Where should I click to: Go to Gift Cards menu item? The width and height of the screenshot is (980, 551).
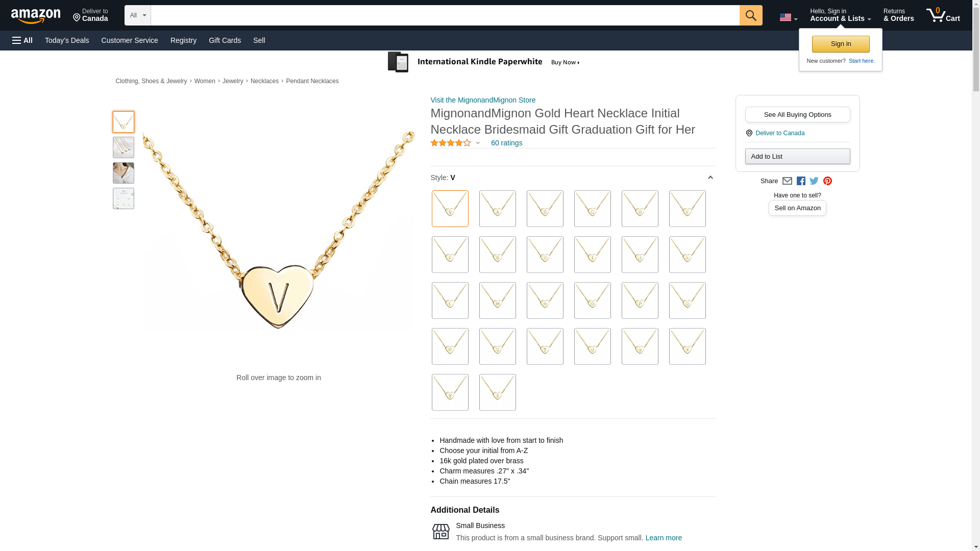coord(225,40)
